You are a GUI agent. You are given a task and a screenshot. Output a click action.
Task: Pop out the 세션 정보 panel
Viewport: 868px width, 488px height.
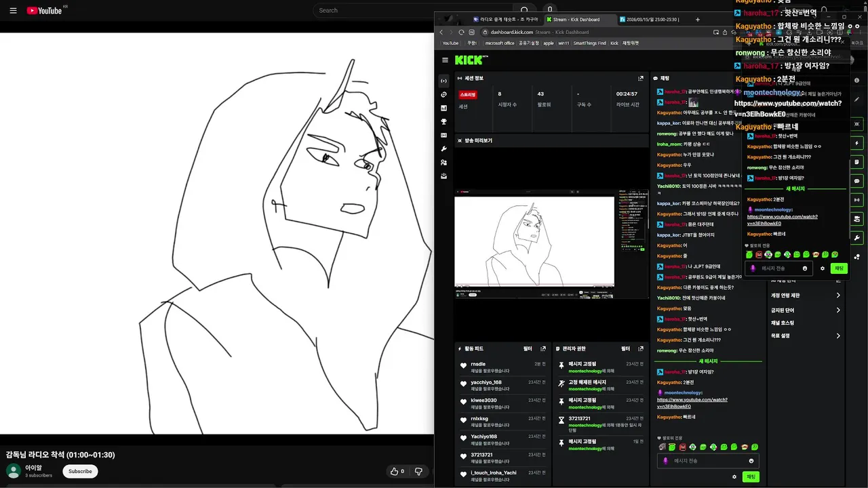(x=641, y=79)
